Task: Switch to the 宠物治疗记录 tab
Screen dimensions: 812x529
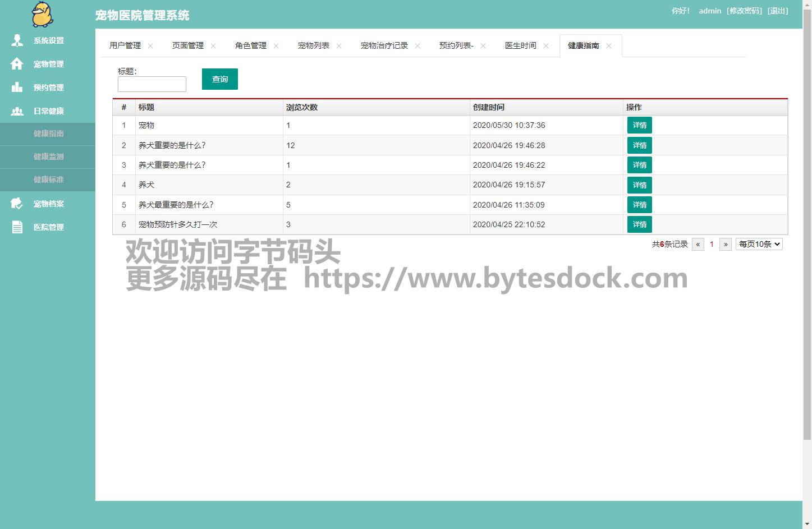Action: [x=384, y=45]
